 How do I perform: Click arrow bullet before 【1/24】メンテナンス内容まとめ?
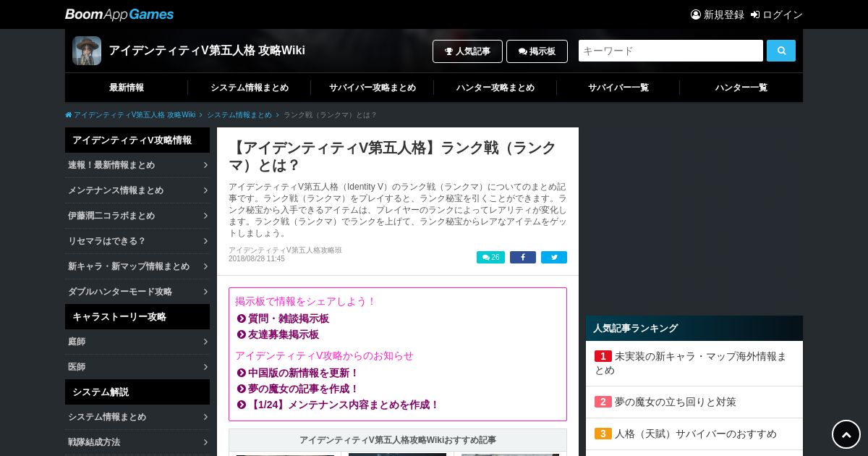[x=242, y=405]
